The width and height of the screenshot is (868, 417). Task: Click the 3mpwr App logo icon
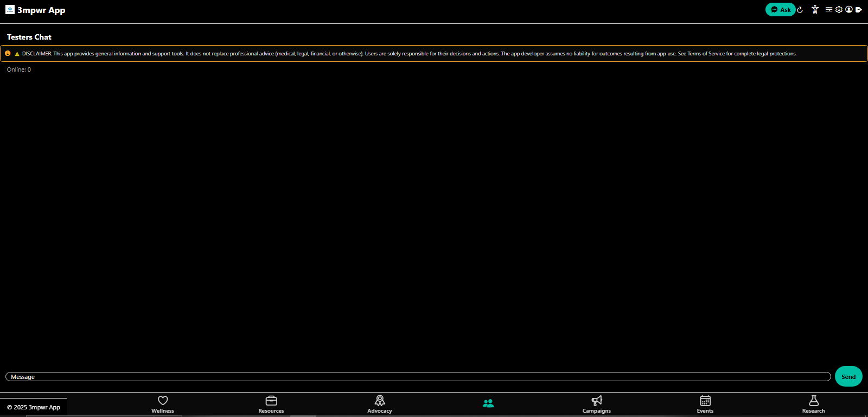click(x=10, y=9)
